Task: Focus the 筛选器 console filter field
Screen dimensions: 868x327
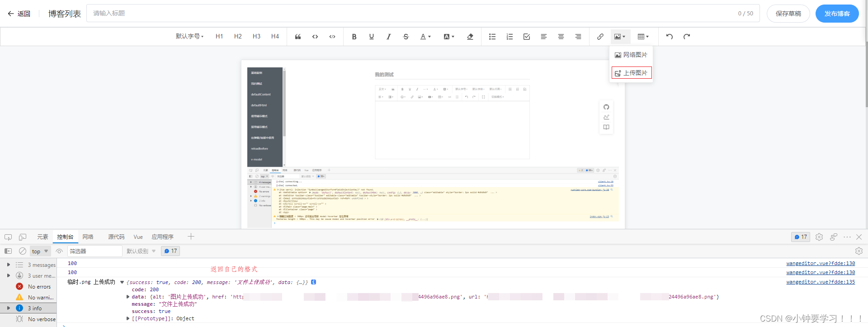Action: click(94, 251)
